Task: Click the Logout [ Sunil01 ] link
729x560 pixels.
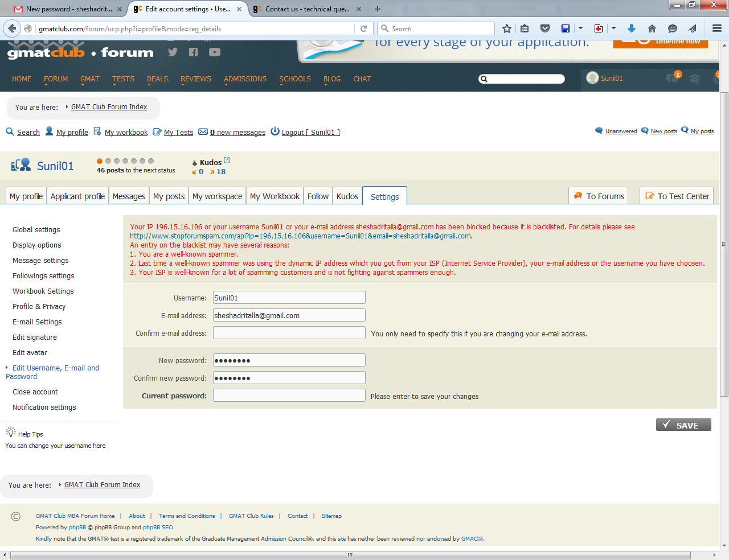Action: (311, 133)
